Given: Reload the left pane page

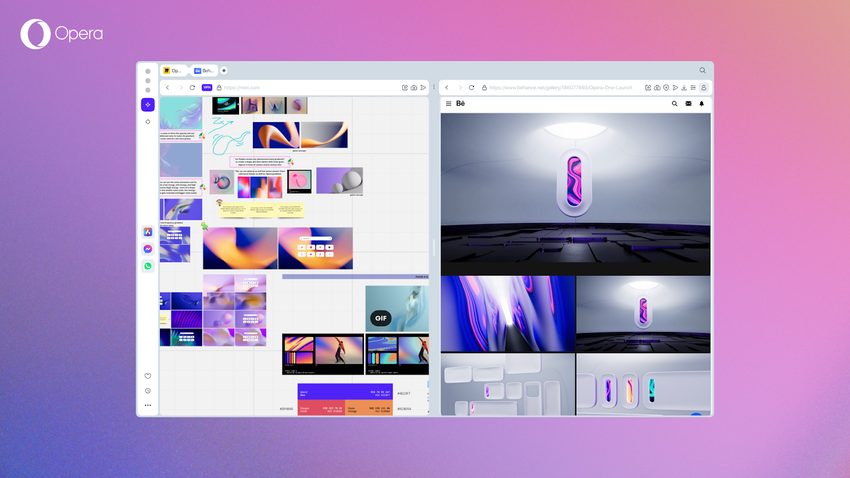Looking at the screenshot, I should coord(192,88).
